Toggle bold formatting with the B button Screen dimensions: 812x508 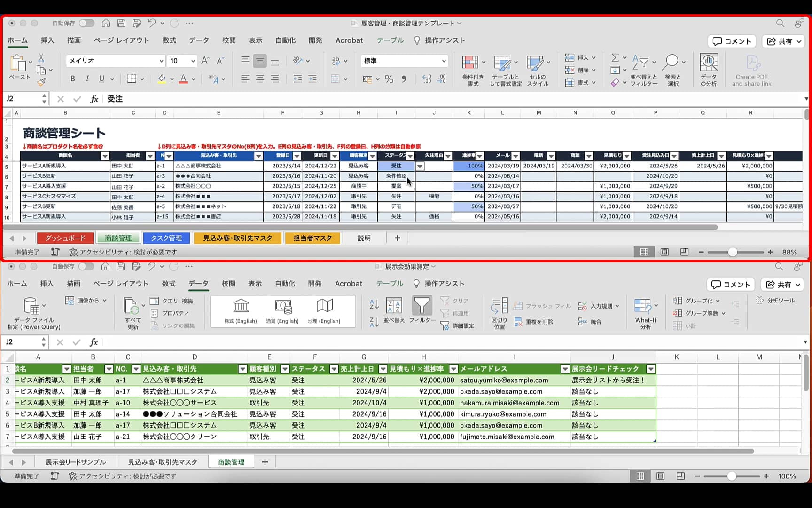pyautogui.click(x=72, y=79)
